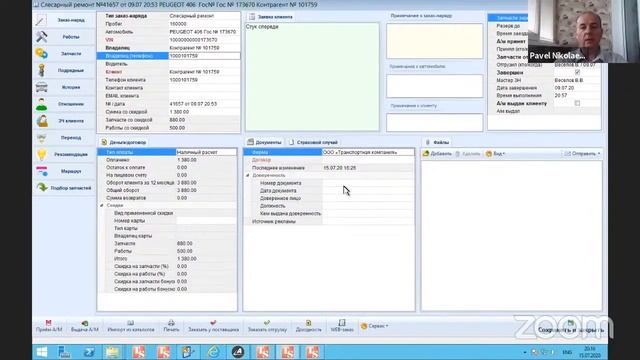Click the Заявка клиента text area
This screenshot has height=360, width=640.
click(x=312, y=77)
